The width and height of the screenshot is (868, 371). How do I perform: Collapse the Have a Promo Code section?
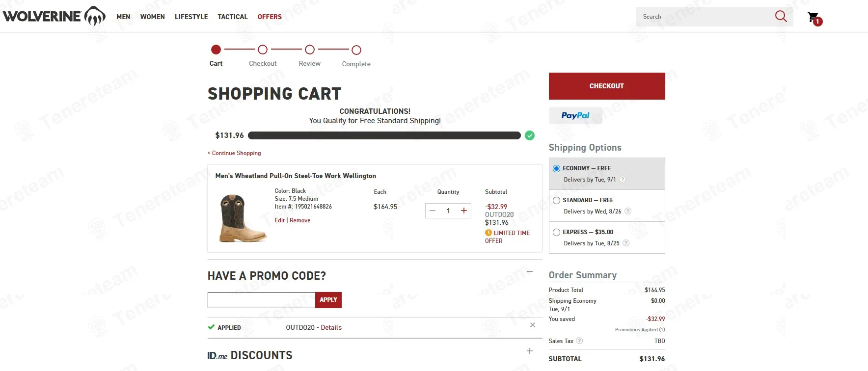point(530,271)
